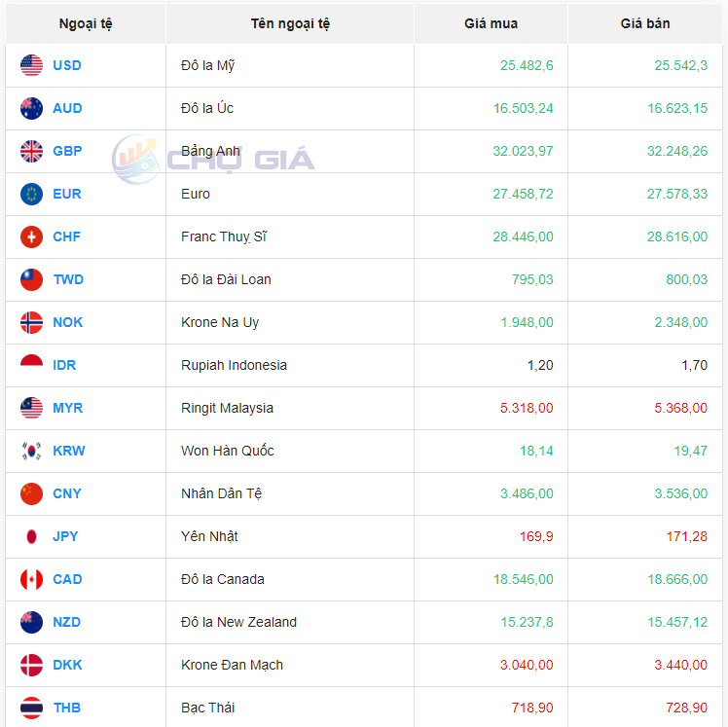The height and width of the screenshot is (727, 728).
Task: Click the Thai flag icon beside THB
Action: point(31,708)
